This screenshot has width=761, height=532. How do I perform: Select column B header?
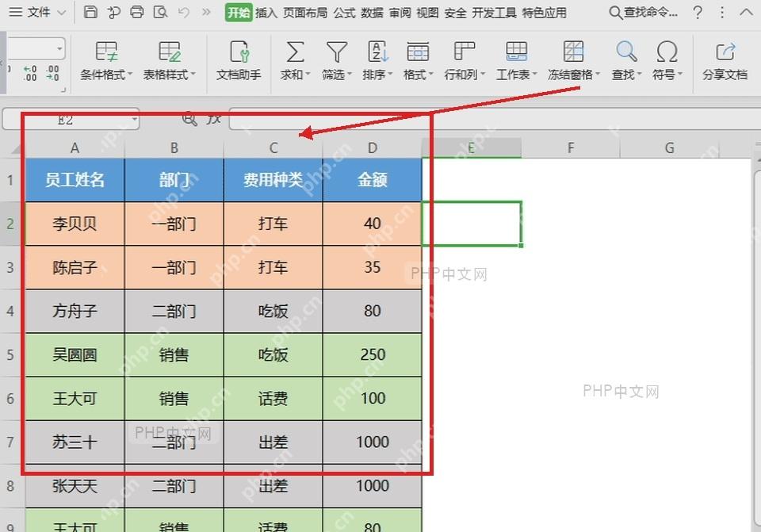coord(174,147)
